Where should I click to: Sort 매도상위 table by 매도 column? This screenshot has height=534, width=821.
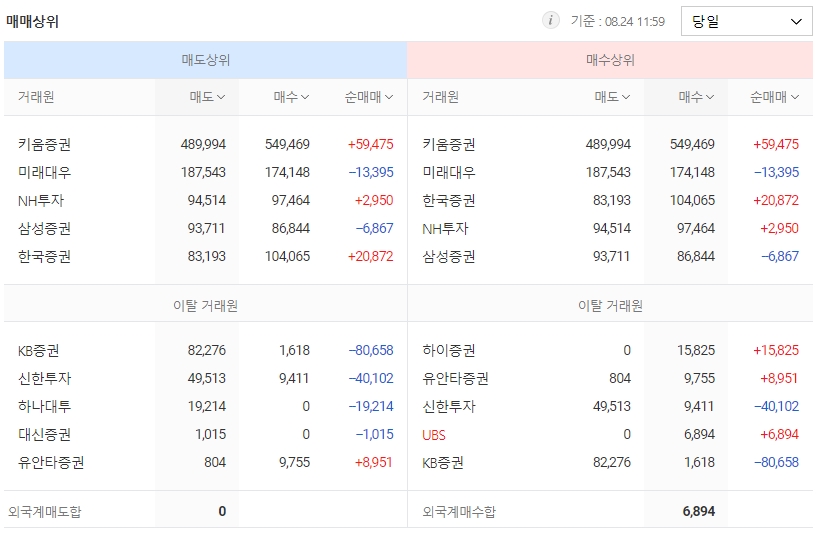207,97
